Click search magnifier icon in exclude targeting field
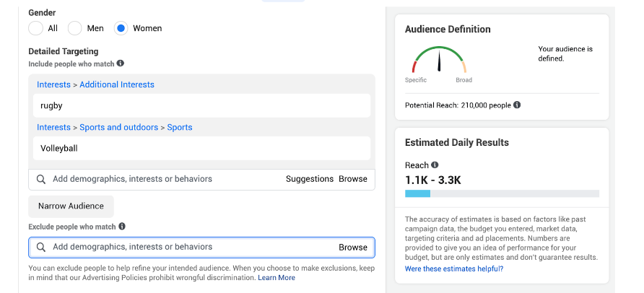 click(x=41, y=248)
